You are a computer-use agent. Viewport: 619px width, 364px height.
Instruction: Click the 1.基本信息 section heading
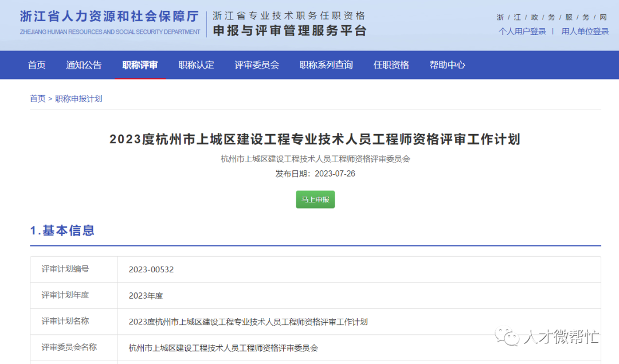click(x=63, y=231)
